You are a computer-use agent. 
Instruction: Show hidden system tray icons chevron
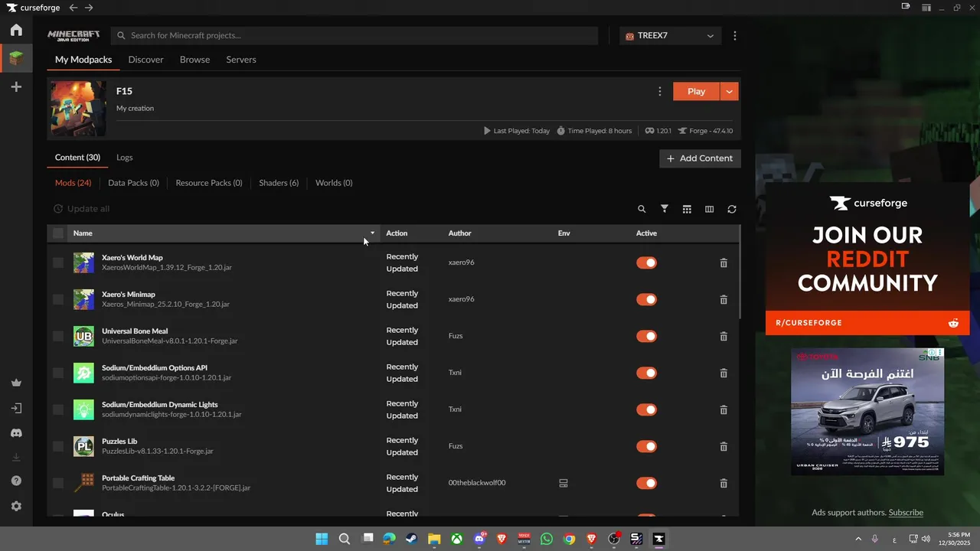858,539
